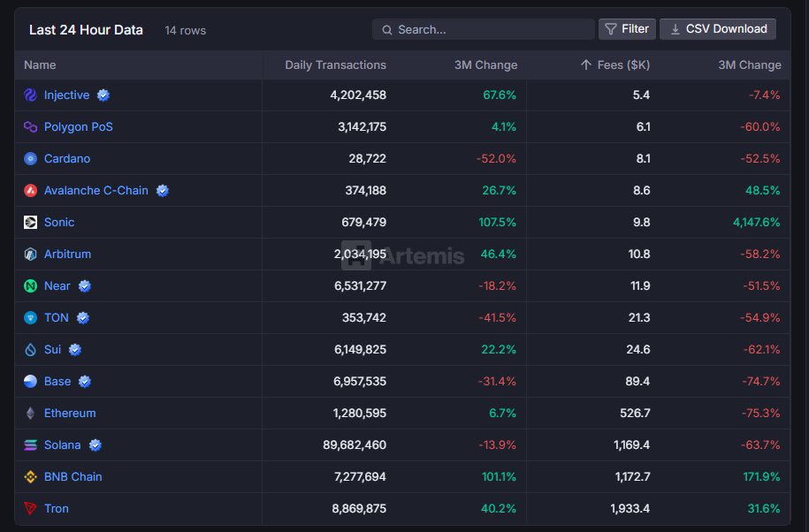809x532 pixels.
Task: Click Near's fees value 11.9
Action: [640, 286]
